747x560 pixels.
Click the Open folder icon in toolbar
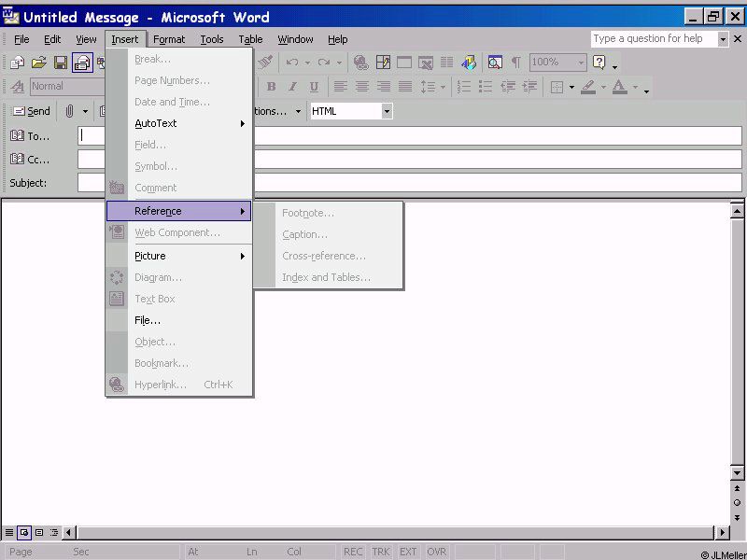tap(38, 63)
